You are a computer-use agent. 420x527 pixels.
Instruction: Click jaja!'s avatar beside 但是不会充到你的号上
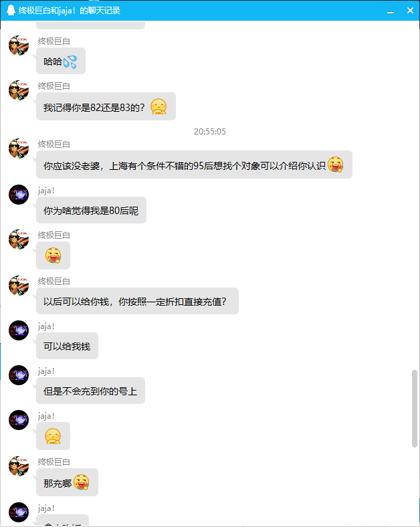19,375
